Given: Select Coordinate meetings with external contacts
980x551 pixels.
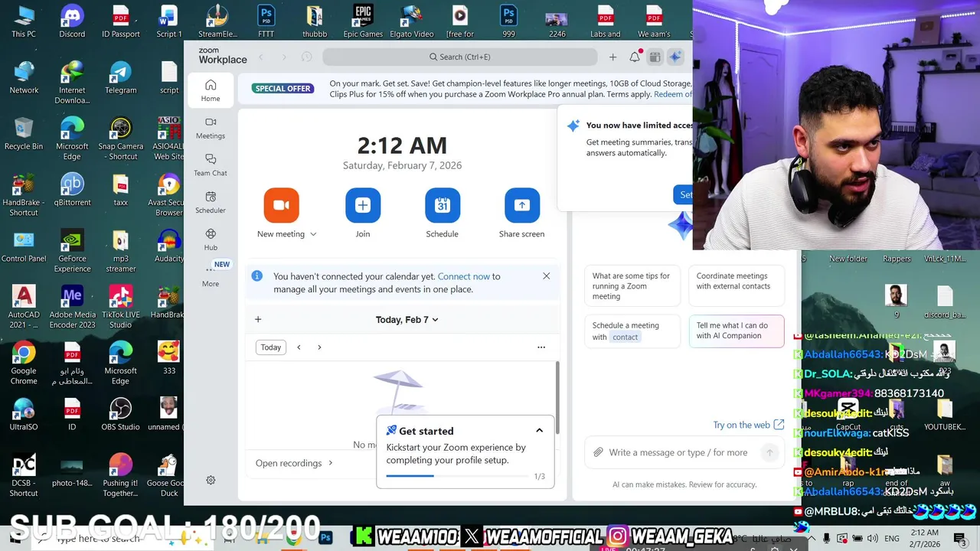Looking at the screenshot, I should [737, 286].
